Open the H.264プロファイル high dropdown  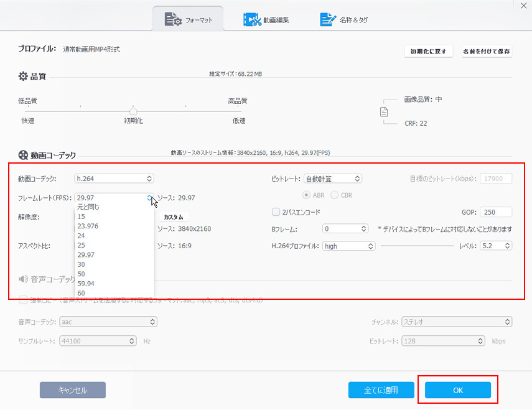coord(348,246)
